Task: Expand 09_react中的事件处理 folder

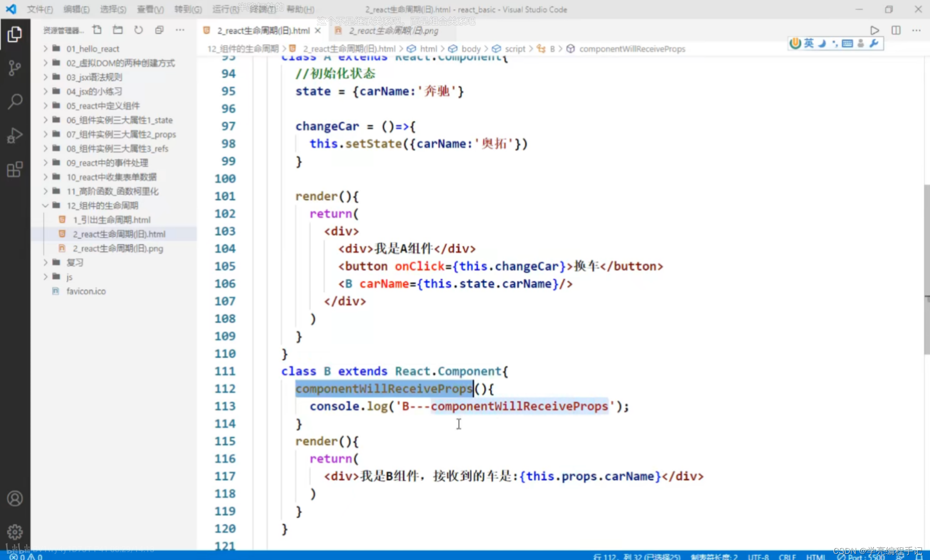Action: pos(114,163)
